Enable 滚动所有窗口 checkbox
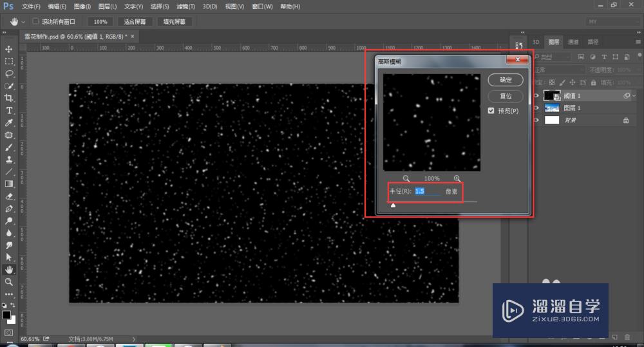This screenshot has height=347, width=644. [35, 21]
